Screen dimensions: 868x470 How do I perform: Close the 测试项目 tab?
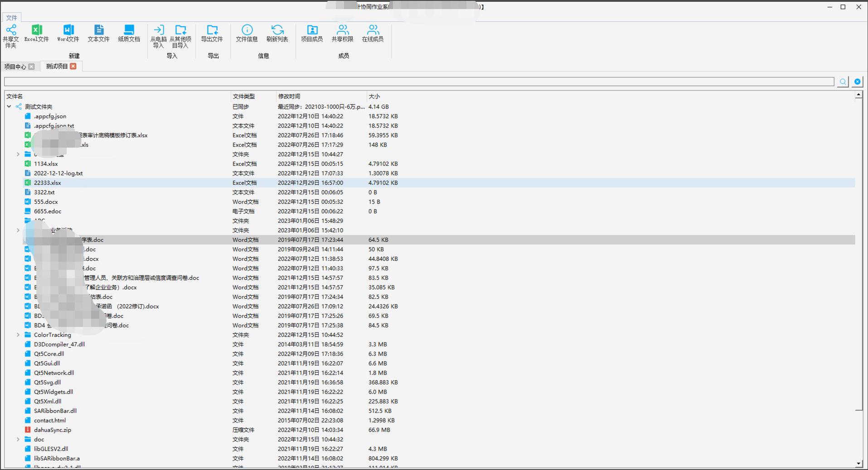click(73, 66)
